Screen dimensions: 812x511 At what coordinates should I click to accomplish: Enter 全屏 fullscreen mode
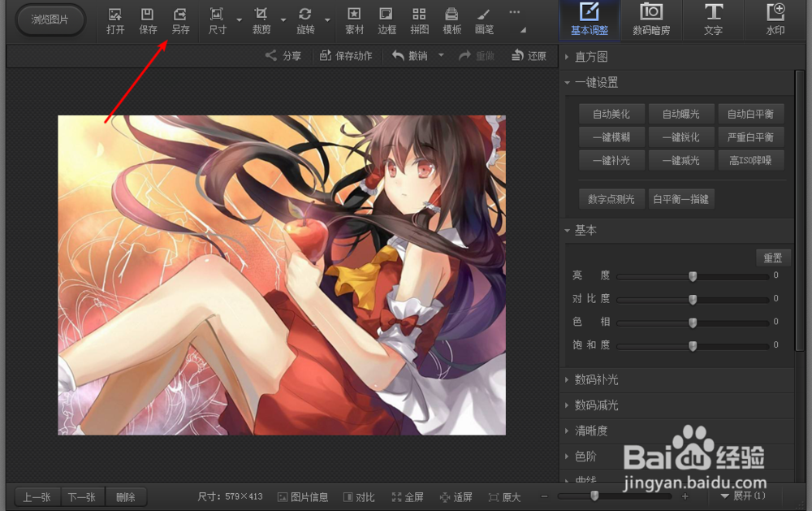(x=408, y=497)
